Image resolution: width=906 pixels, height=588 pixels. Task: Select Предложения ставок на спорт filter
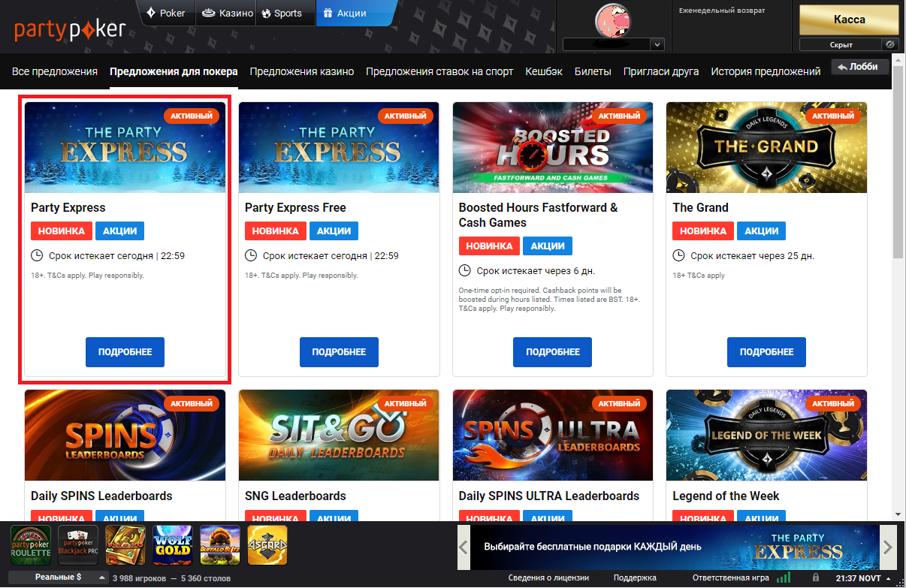point(439,71)
